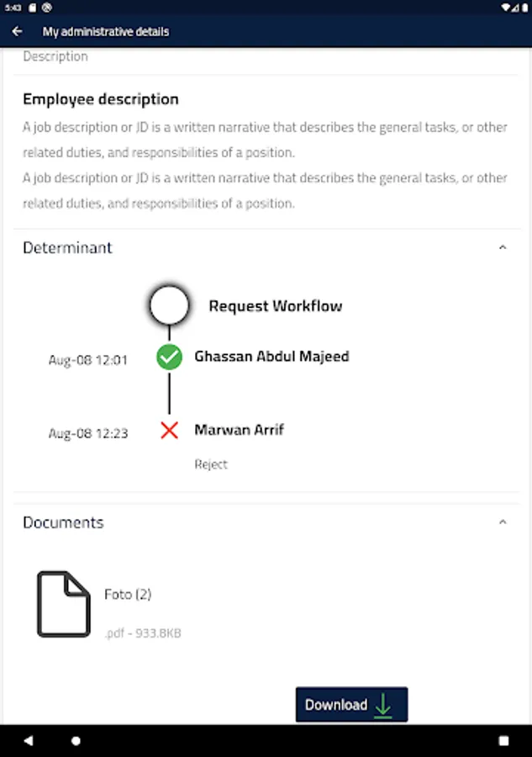Collapse the Documents section chevron
The image size is (532, 757).
(503, 522)
